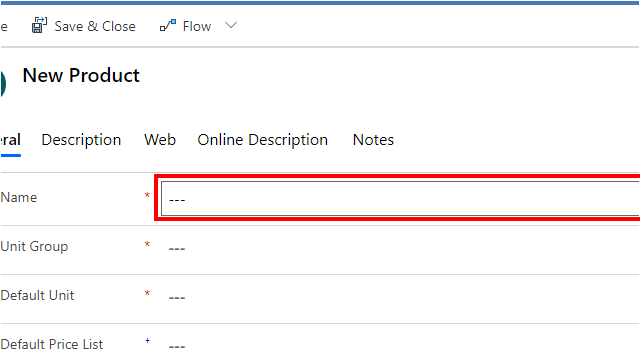Open the Web tab
Image resolution: width=640 pixels, height=360 pixels.
[160, 140]
